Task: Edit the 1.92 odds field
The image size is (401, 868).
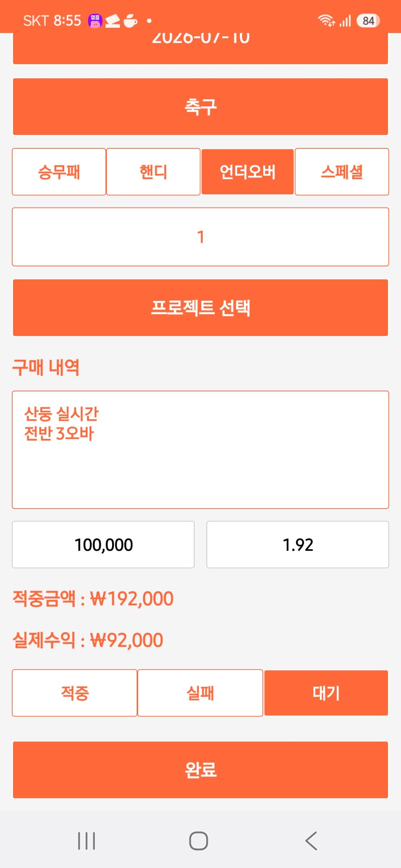Action: coord(298,544)
